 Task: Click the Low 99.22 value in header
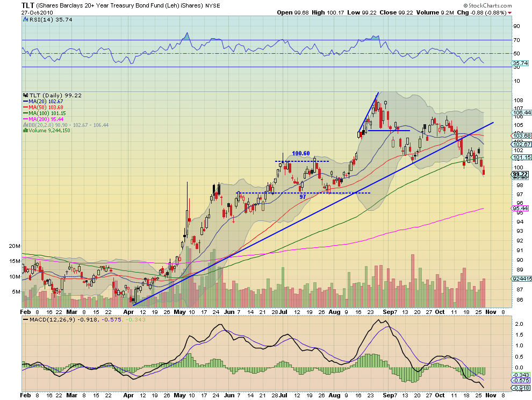click(362, 12)
